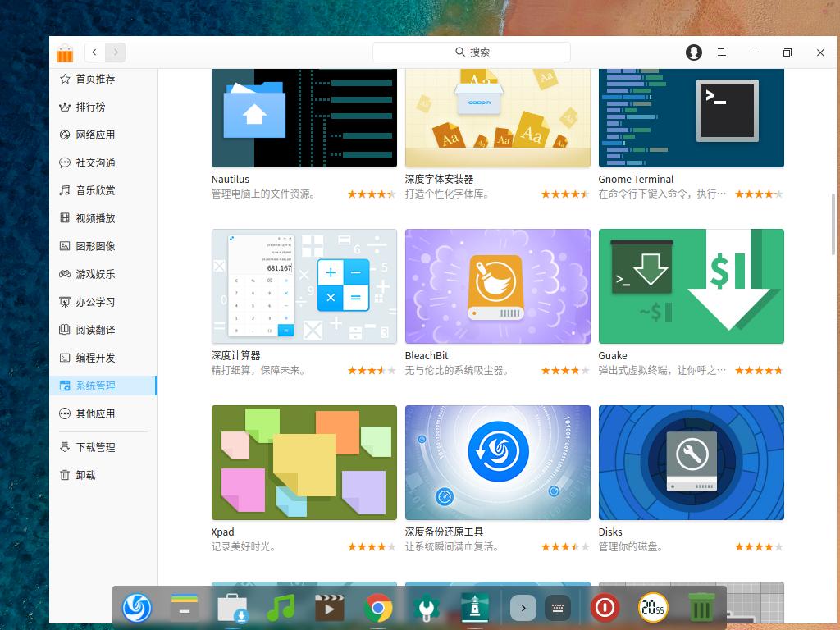
Task: Open the Disks app tile
Action: tap(691, 463)
